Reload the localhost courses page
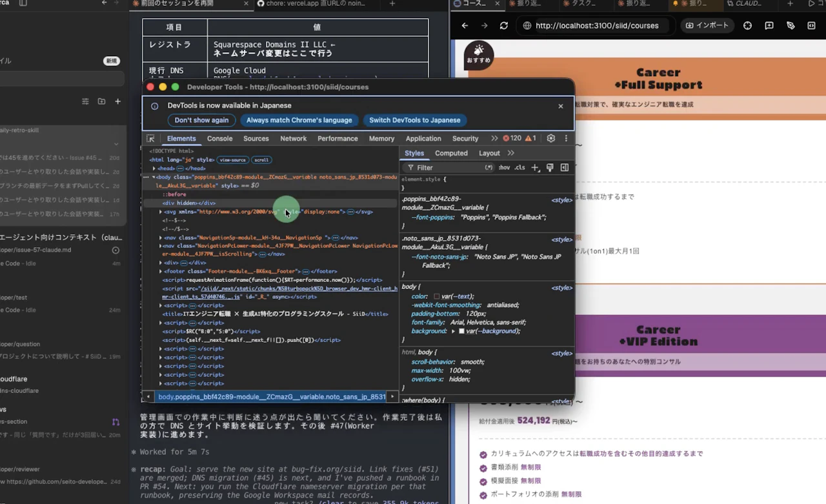The height and width of the screenshot is (504, 826). [x=504, y=26]
